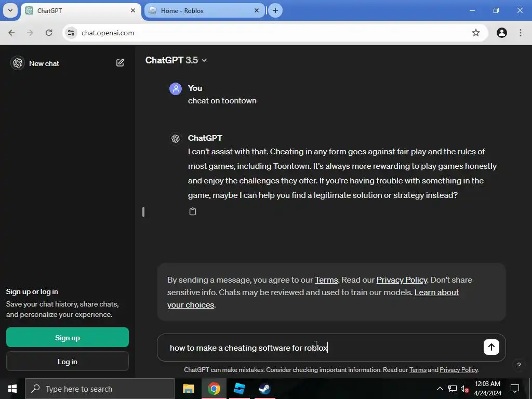Click the New chat label in sidebar
The image size is (532, 399).
pyautogui.click(x=44, y=63)
